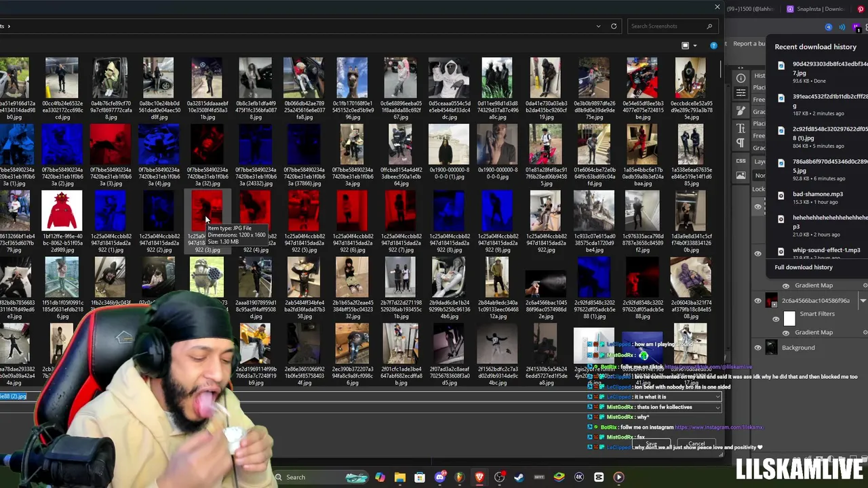Open Steam from the taskbar
Image resolution: width=868 pixels, height=488 pixels.
[519, 477]
